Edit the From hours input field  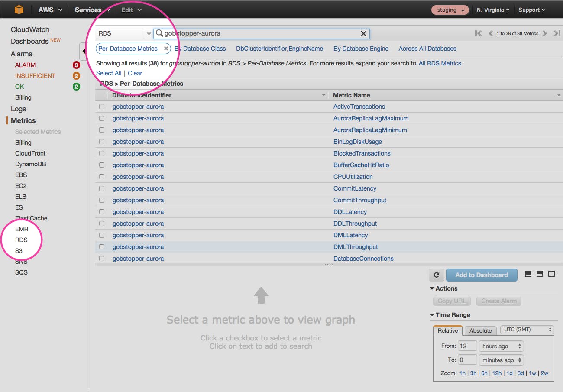pyautogui.click(x=467, y=346)
